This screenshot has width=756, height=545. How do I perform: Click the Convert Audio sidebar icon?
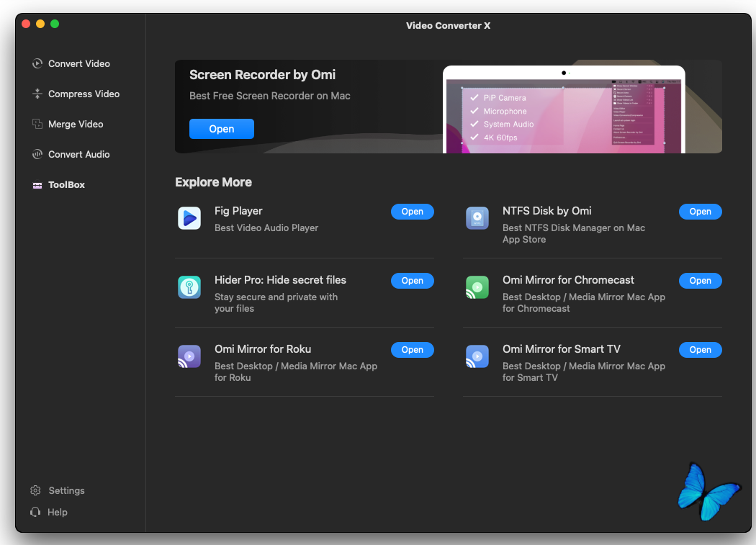37,154
